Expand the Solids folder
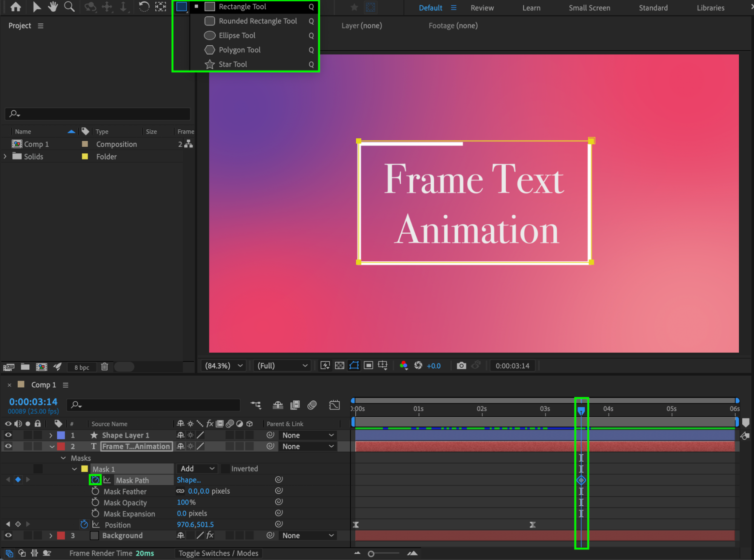 (5, 156)
